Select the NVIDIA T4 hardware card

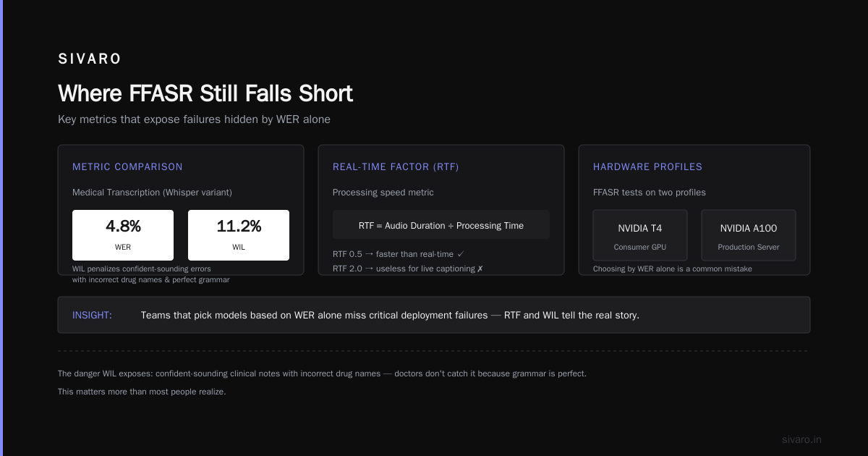click(640, 235)
